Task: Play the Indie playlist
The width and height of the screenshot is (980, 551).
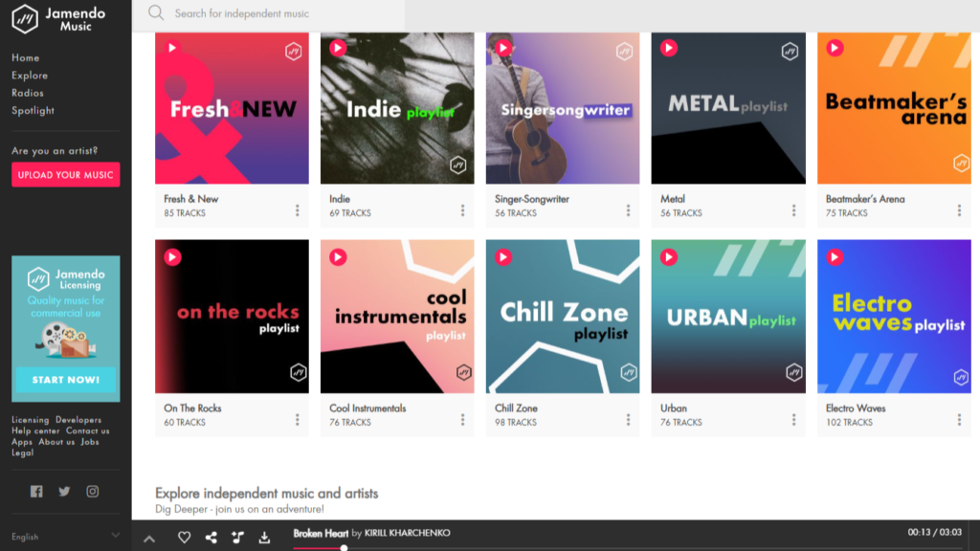Action: tap(338, 48)
